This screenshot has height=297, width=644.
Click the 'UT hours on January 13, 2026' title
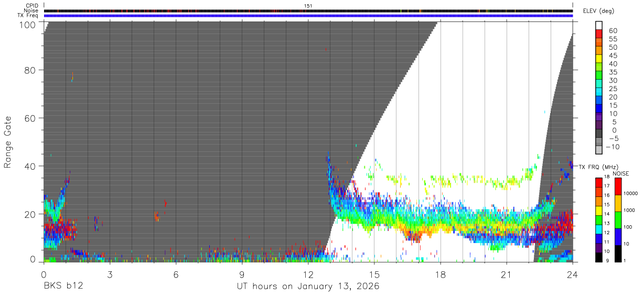point(307,287)
